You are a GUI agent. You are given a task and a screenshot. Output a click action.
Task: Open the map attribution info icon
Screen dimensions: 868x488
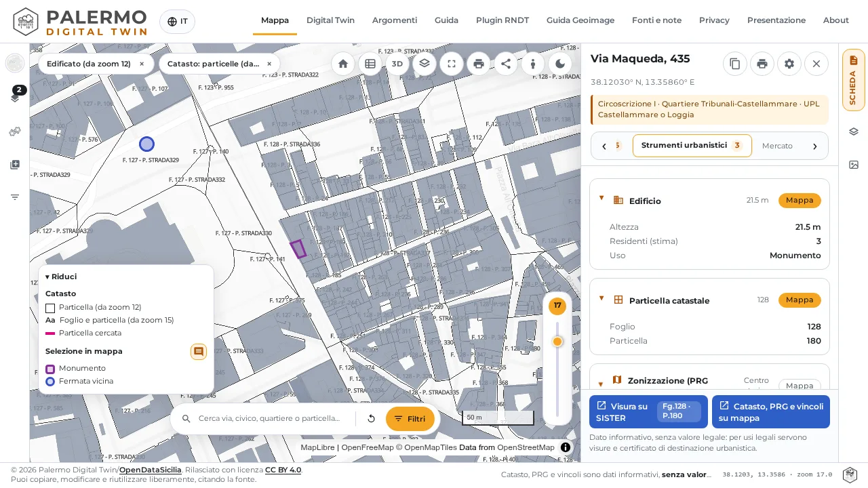pyautogui.click(x=566, y=447)
